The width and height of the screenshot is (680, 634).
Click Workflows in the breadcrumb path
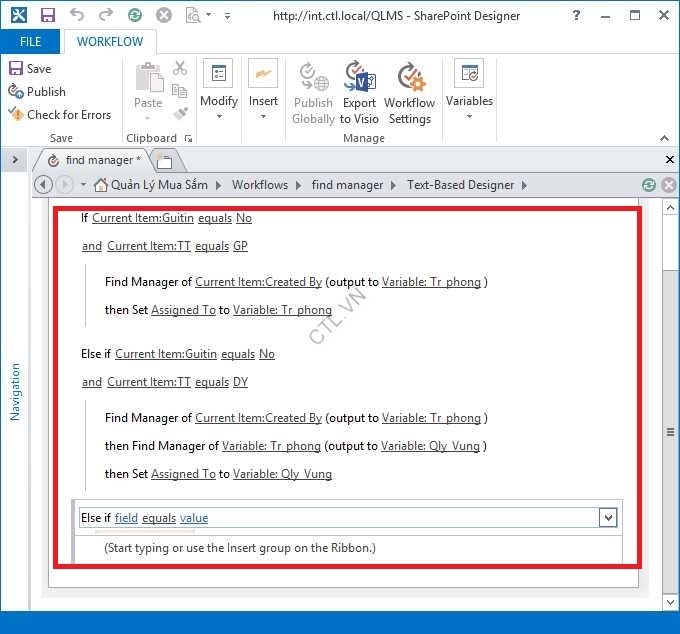[259, 185]
